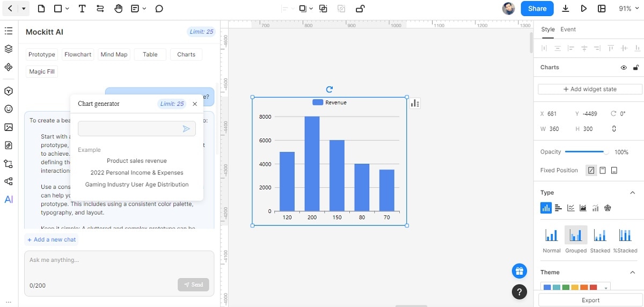Open the sticky note tool dropdown arrow
Screen dimensions: 644x307
(x=144, y=9)
